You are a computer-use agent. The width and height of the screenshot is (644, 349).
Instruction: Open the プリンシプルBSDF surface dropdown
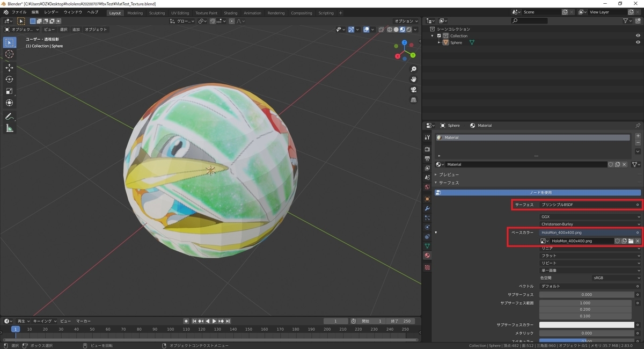pos(587,205)
